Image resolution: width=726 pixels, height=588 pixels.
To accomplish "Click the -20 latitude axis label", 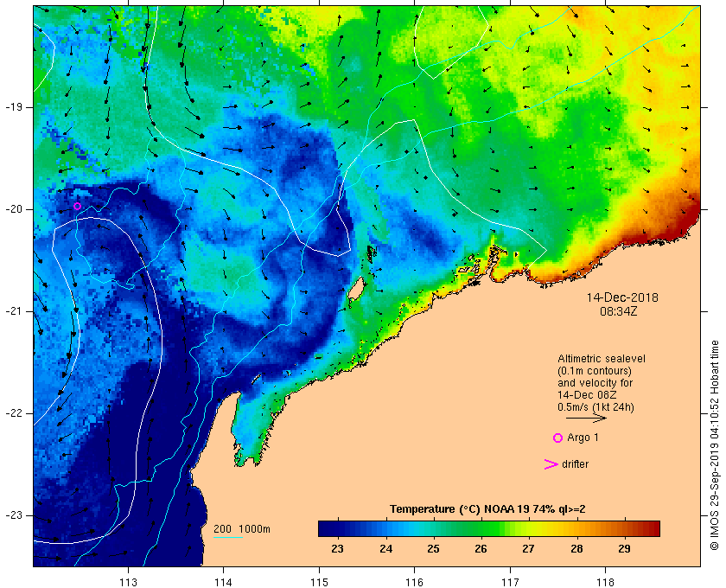I will (x=14, y=209).
